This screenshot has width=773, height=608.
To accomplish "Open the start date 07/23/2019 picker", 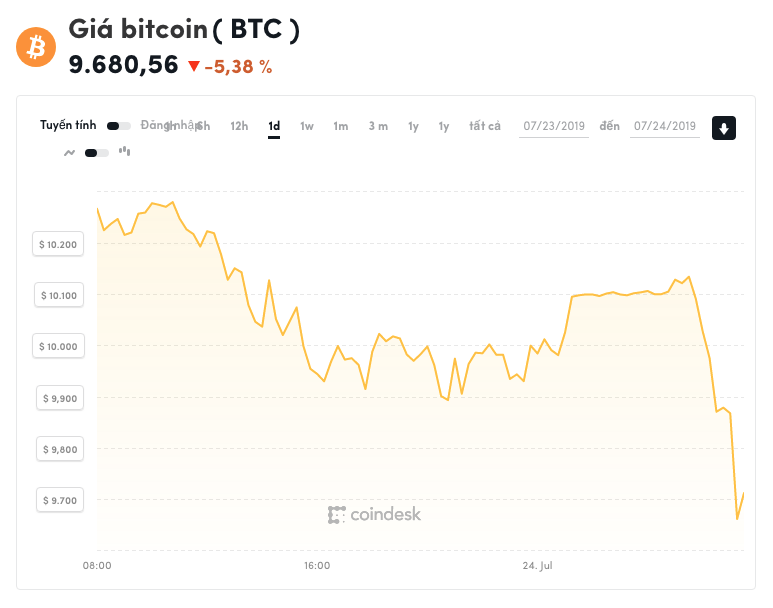I will pos(554,126).
